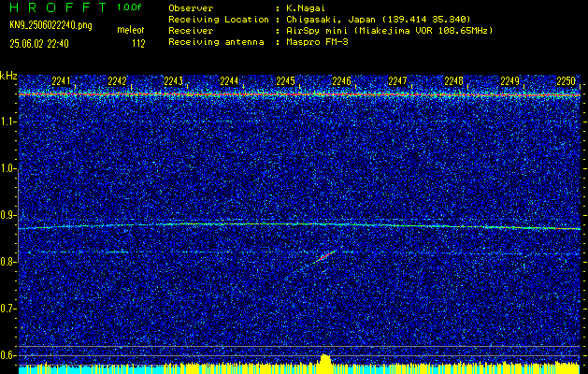Click the 2249 time marker
Viewport: 588px width, 374px height.
pyautogui.click(x=509, y=81)
